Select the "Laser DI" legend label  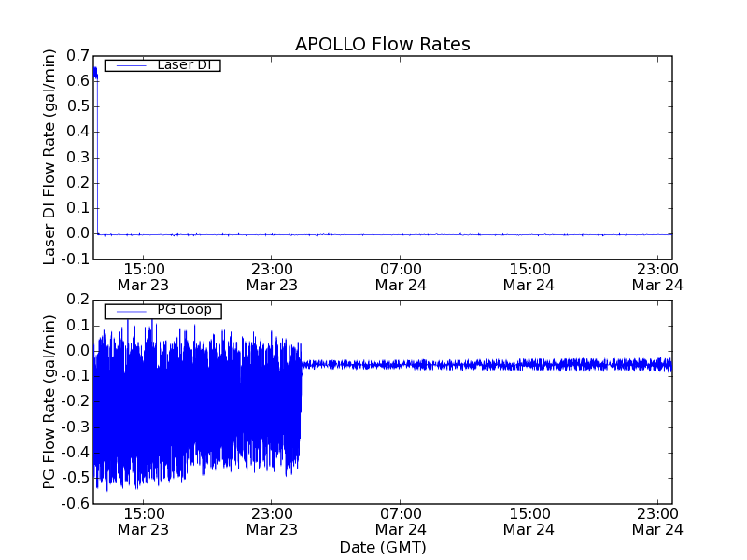[x=184, y=64]
